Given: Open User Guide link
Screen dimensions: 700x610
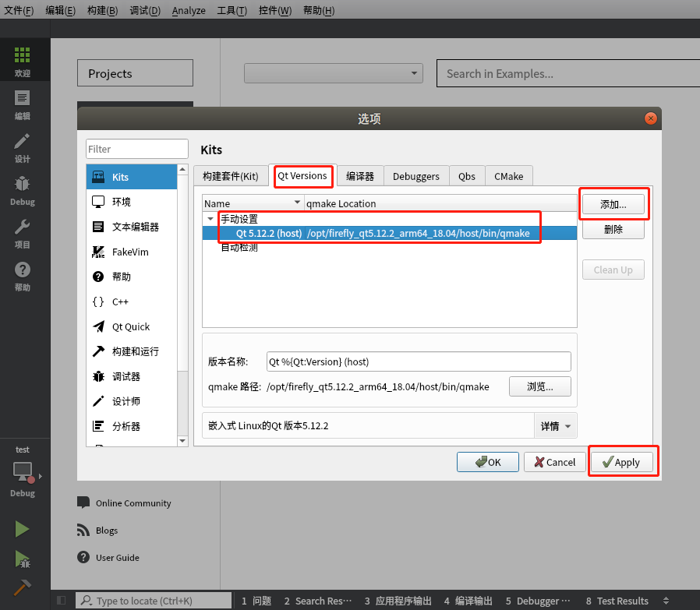Looking at the screenshot, I should click(108, 557).
